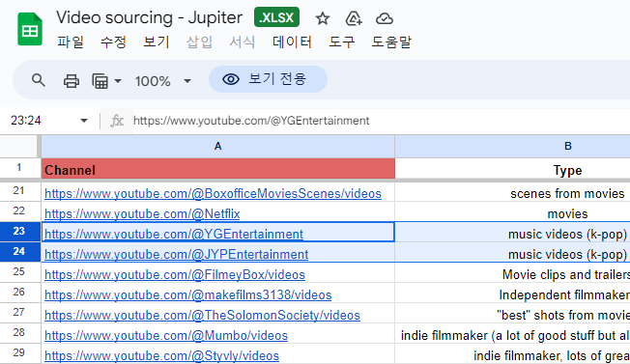Click the print icon
This screenshot has width=630, height=364.
[72, 81]
